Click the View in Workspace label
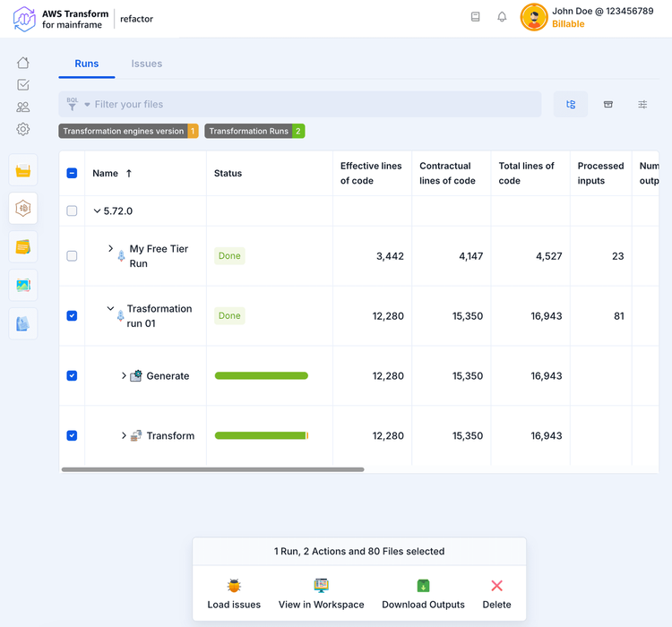672x627 pixels. pos(321,605)
